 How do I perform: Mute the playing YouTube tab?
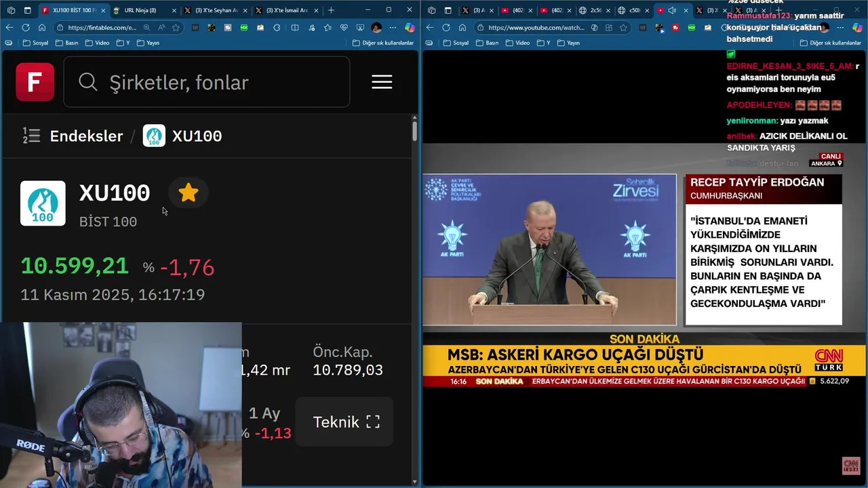672,10
